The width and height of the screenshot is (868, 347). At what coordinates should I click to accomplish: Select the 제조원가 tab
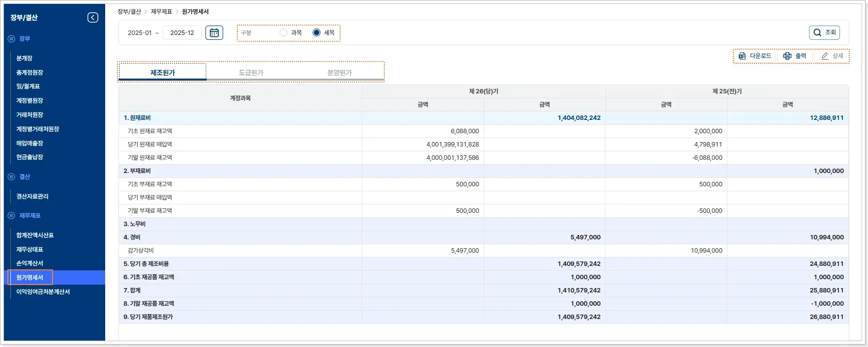163,72
